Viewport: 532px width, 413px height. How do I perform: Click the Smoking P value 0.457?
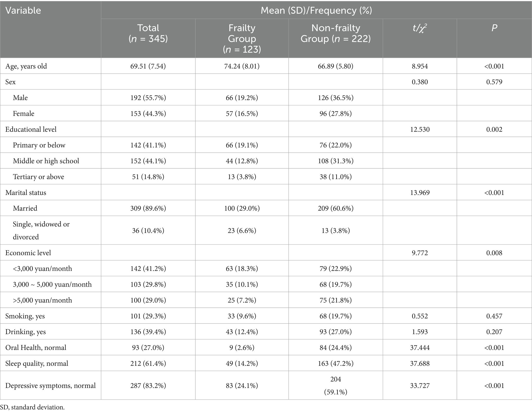tap(494, 316)
